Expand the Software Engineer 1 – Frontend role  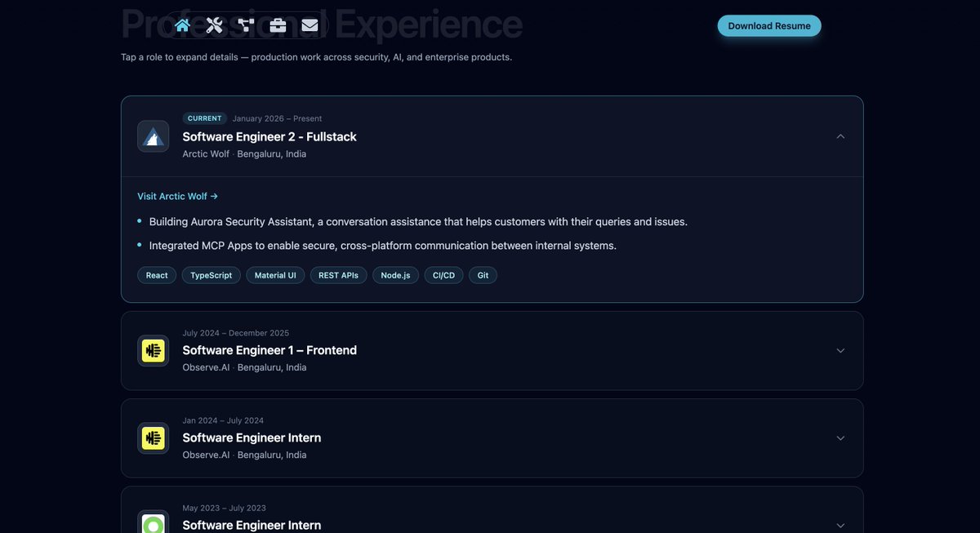840,351
